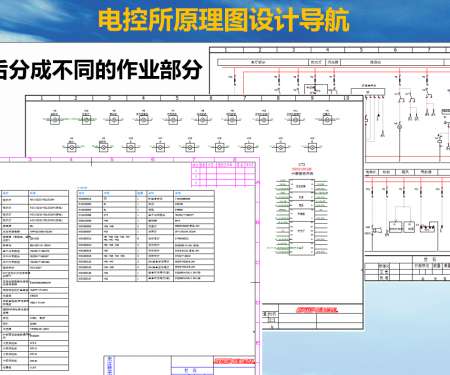Click column marker 1 on the middle sheet

point(42,98)
